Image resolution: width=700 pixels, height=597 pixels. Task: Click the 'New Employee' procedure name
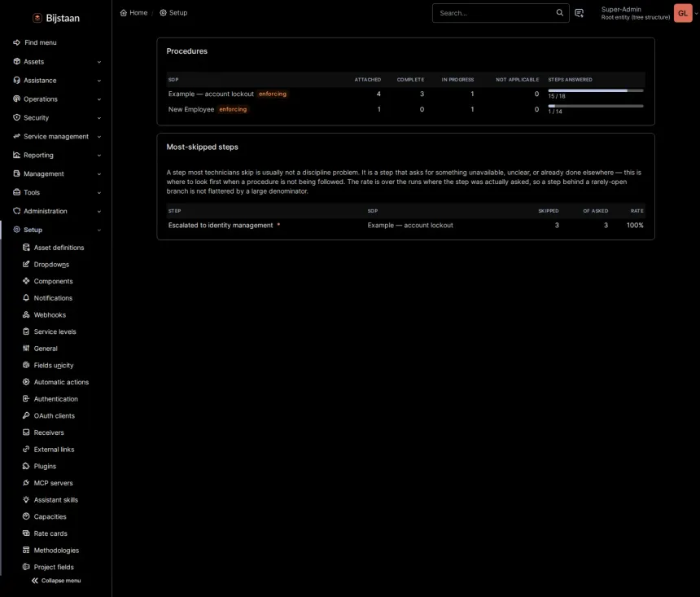click(191, 109)
